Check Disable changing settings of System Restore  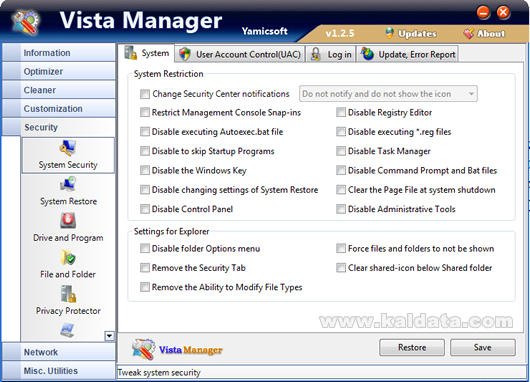coord(145,190)
